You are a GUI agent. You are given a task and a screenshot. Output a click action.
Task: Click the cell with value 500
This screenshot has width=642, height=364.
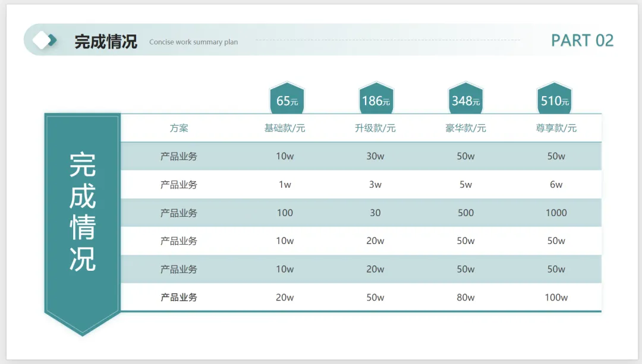pyautogui.click(x=465, y=213)
